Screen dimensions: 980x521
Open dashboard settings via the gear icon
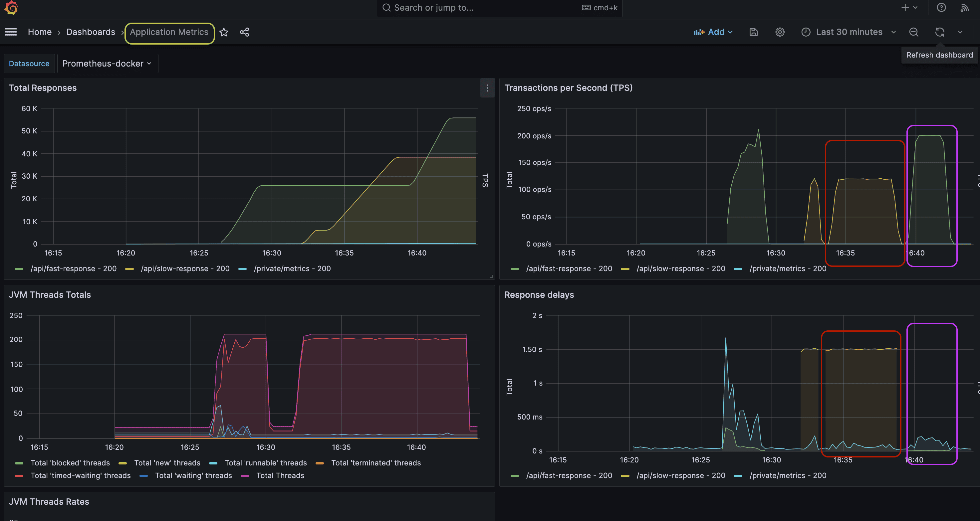780,32
